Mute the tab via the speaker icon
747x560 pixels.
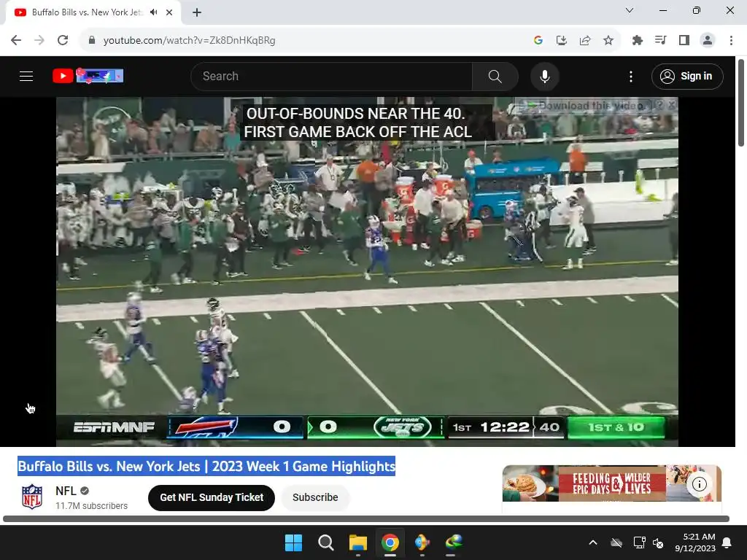coord(153,12)
